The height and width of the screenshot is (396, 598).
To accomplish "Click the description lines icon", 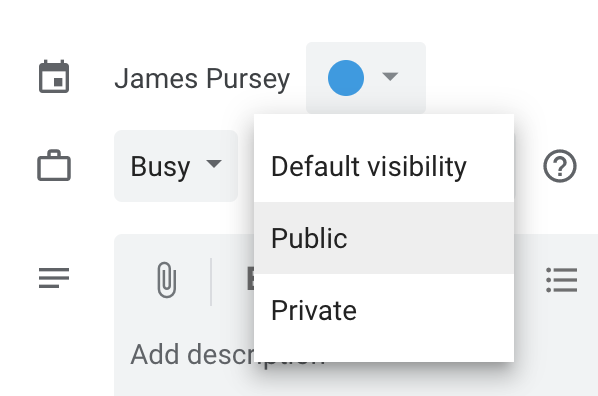I will [54, 277].
